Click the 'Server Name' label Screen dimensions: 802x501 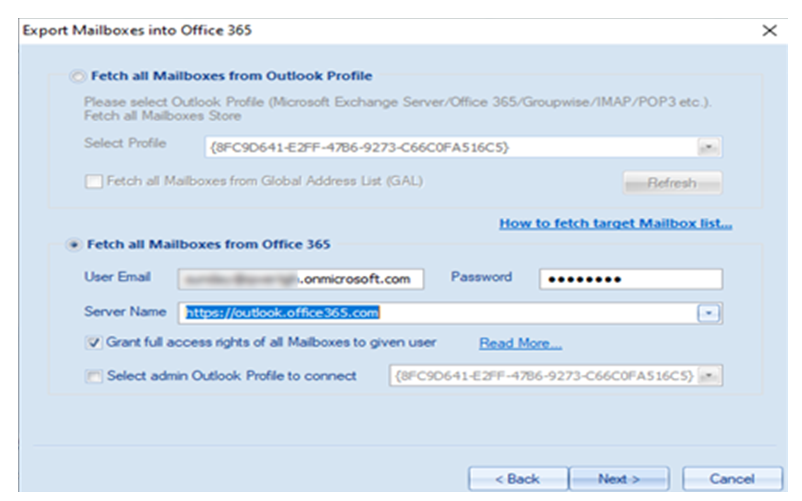[x=125, y=312]
